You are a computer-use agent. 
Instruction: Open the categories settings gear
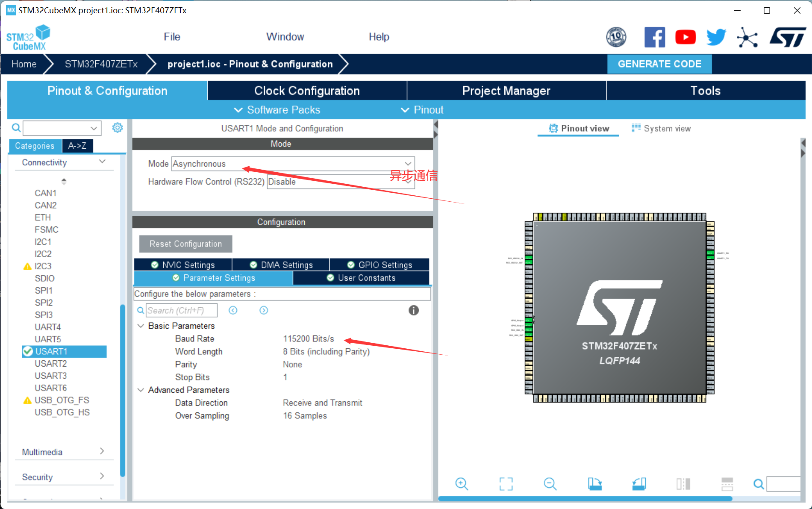click(x=118, y=127)
